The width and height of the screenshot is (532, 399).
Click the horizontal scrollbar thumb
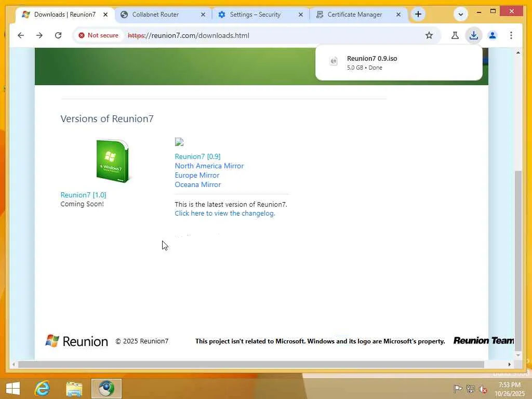click(251, 364)
